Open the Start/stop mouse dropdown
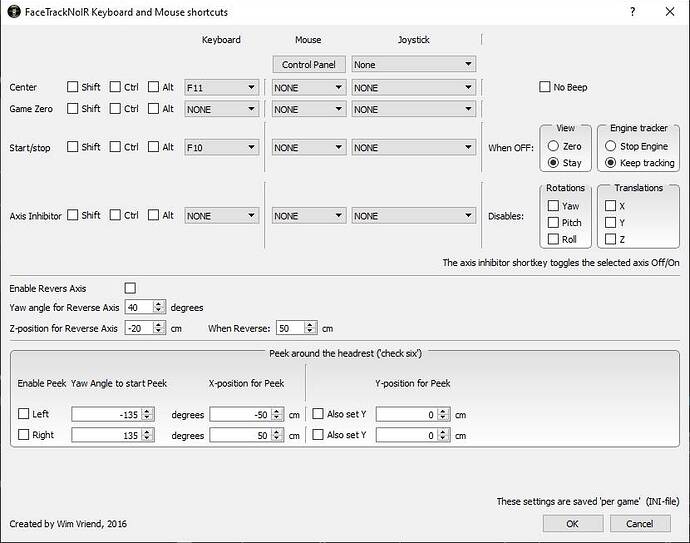 point(308,147)
